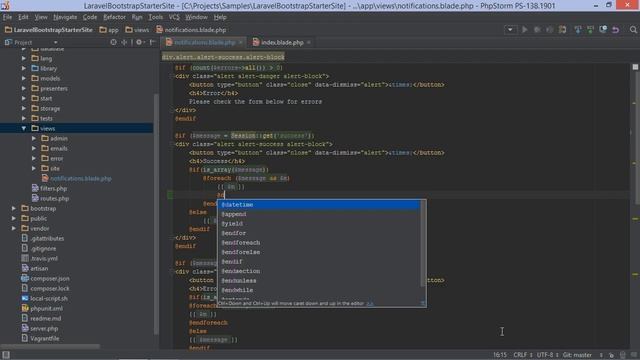Click the file icon of filters.php
This screenshot has height=360, width=640.
[x=35, y=188]
